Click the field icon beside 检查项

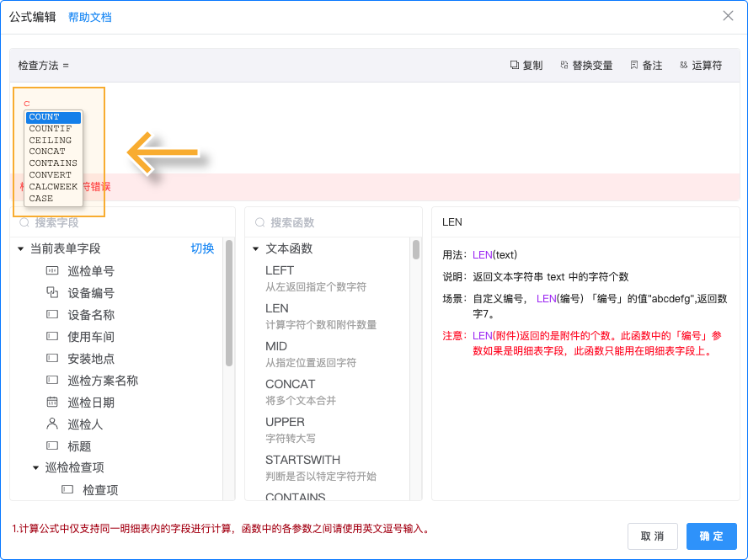point(67,488)
